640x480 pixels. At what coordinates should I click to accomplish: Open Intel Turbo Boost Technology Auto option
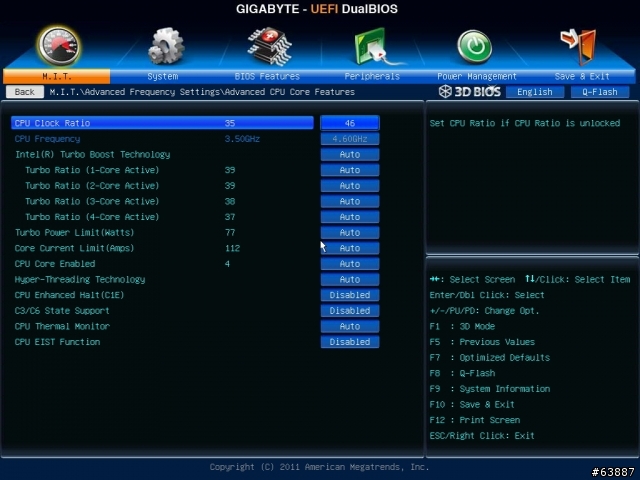pos(350,154)
